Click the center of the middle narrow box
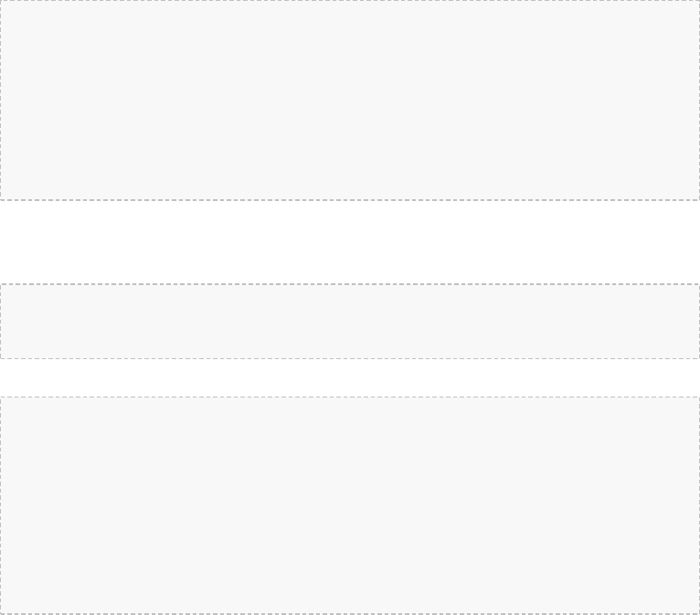 [350, 321]
